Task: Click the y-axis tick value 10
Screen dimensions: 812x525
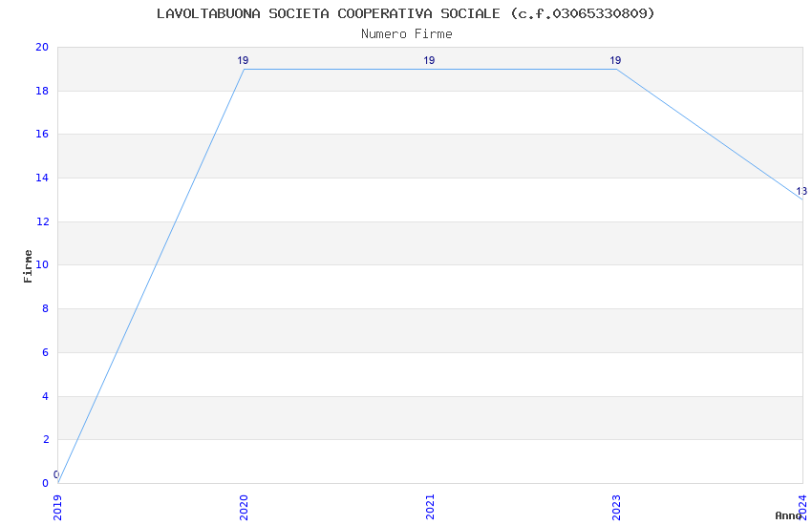Action: 42,264
